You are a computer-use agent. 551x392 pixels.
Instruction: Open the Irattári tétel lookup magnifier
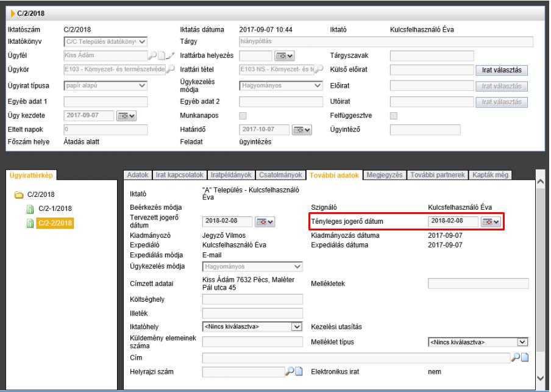pyautogui.click(x=319, y=69)
